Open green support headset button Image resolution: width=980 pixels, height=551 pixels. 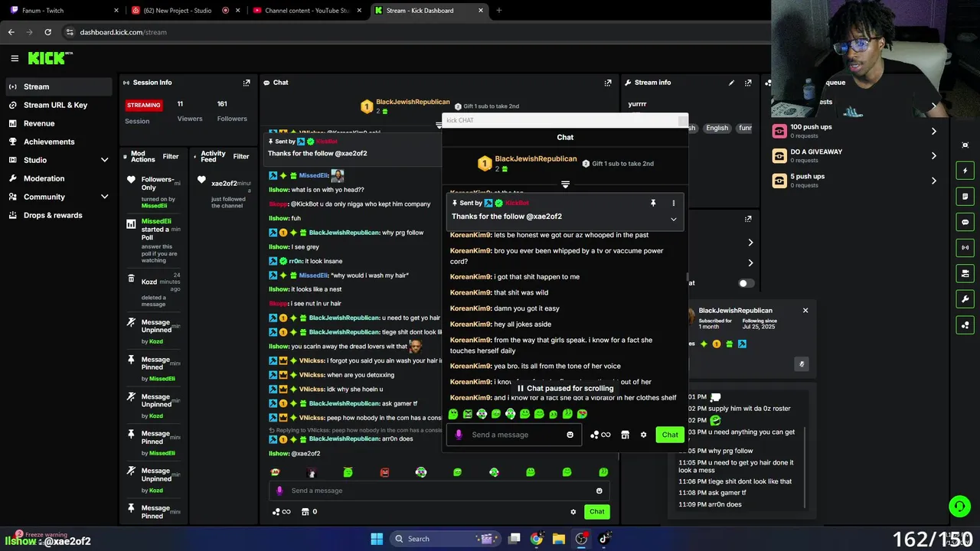[x=959, y=507]
